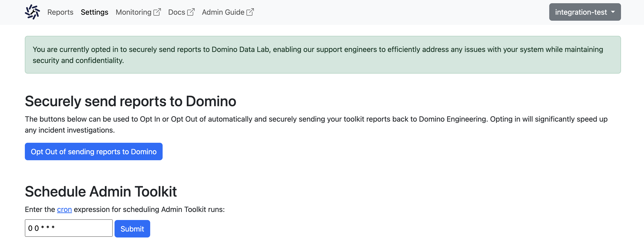Click the Monitoring external-link icon
This screenshot has width=644, height=240.
coord(157,12)
